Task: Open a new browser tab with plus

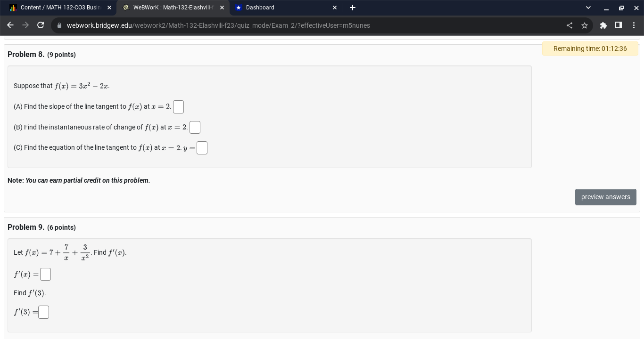Action: (353, 8)
